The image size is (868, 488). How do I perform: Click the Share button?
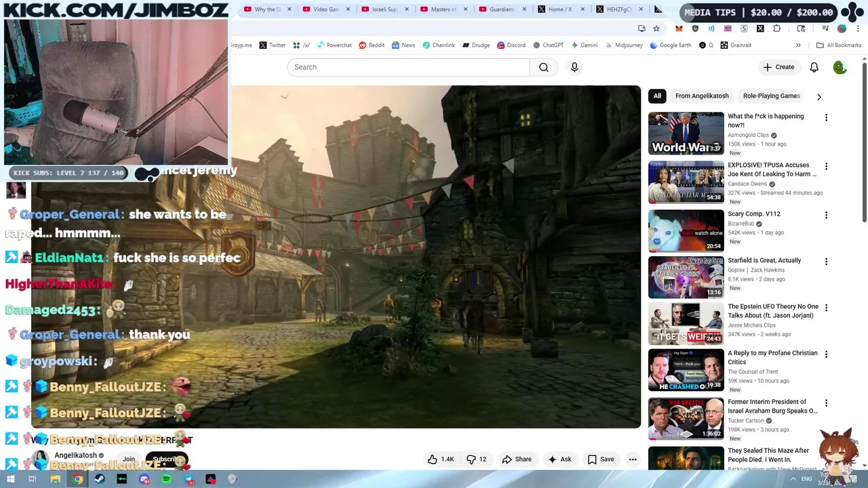coord(517,460)
